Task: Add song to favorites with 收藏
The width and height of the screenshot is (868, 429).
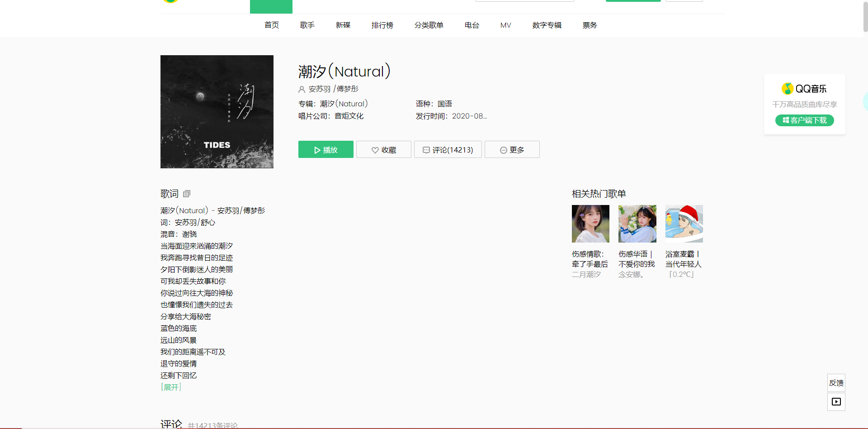Action: 383,150
